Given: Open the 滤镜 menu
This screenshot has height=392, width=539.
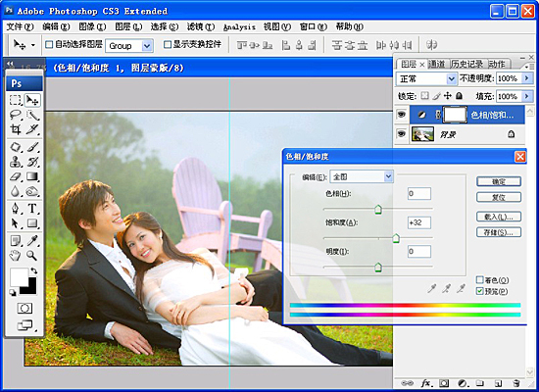Looking at the screenshot, I should point(200,26).
